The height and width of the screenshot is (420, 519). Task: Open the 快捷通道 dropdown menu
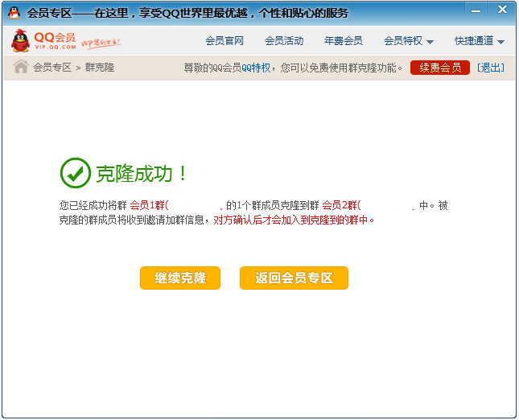click(x=479, y=41)
